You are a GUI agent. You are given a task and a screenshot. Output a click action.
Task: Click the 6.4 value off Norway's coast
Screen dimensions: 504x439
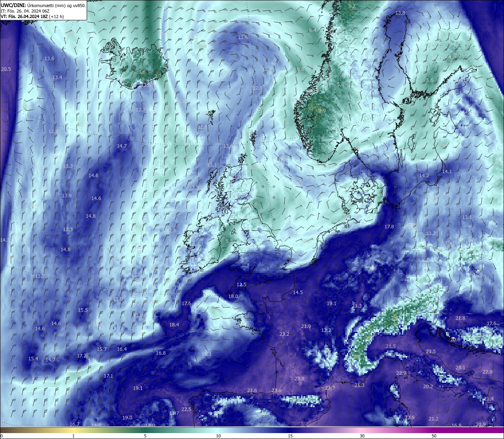pos(313,30)
